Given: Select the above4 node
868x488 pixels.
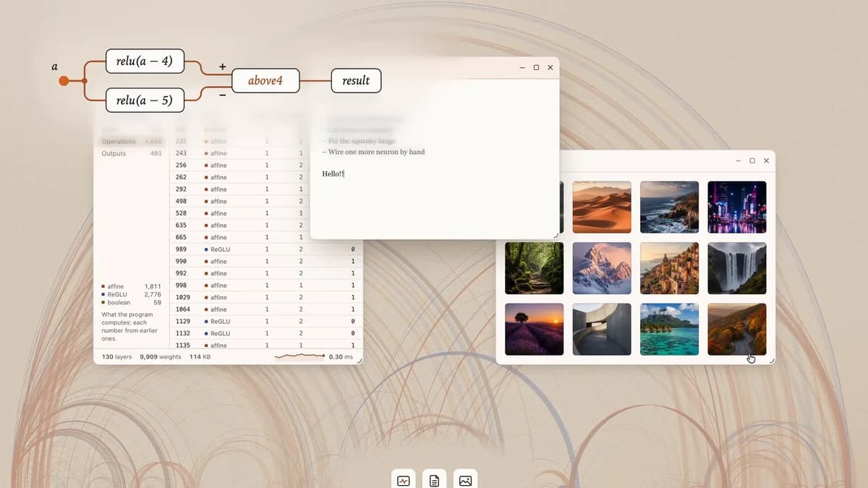Looking at the screenshot, I should click(265, 80).
